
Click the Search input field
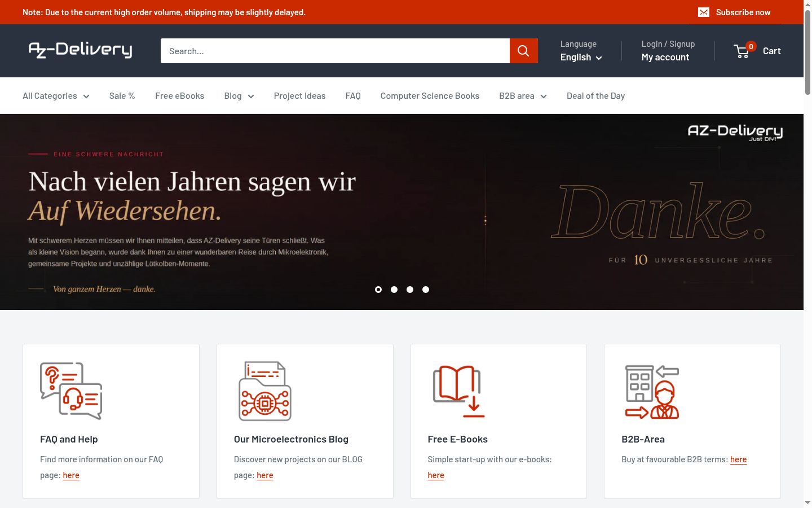[x=335, y=51]
